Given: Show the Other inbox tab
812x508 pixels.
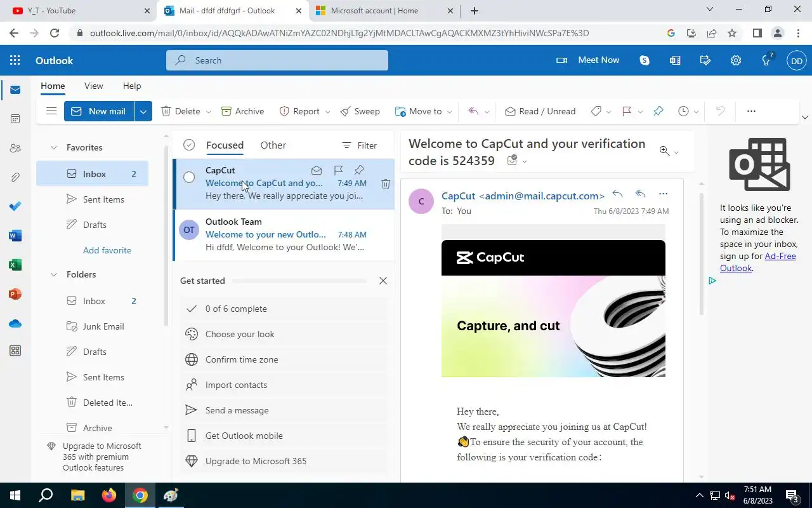Looking at the screenshot, I should tap(273, 145).
